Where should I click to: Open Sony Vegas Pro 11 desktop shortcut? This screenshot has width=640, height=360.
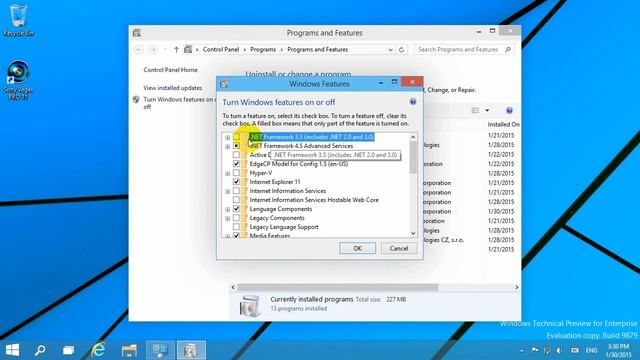tap(18, 80)
